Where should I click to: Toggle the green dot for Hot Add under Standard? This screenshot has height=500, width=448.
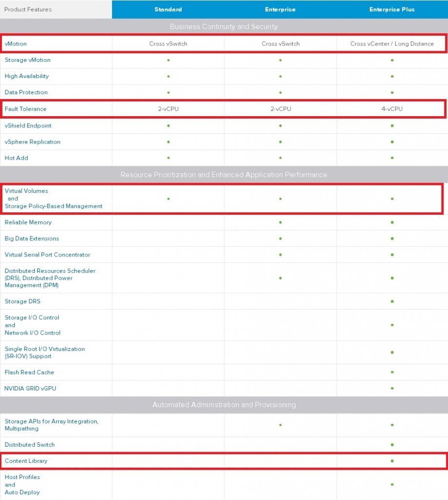[x=168, y=158]
